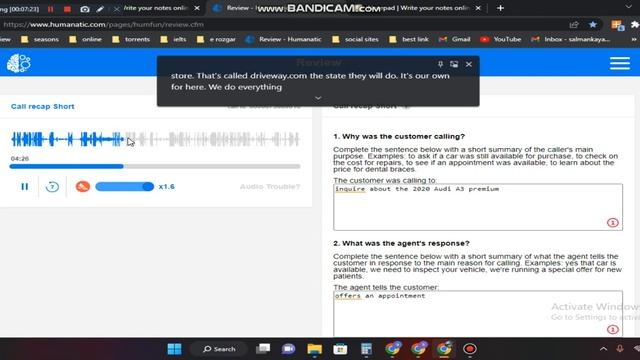Open Review - Humanatic bookmark
The image size is (640, 360).
click(x=284, y=39)
